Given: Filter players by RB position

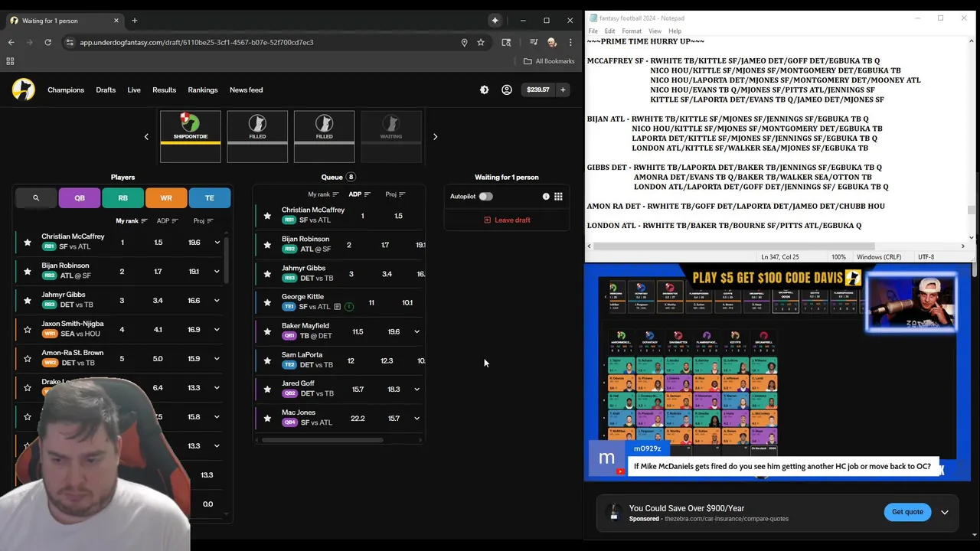Looking at the screenshot, I should pyautogui.click(x=122, y=197).
